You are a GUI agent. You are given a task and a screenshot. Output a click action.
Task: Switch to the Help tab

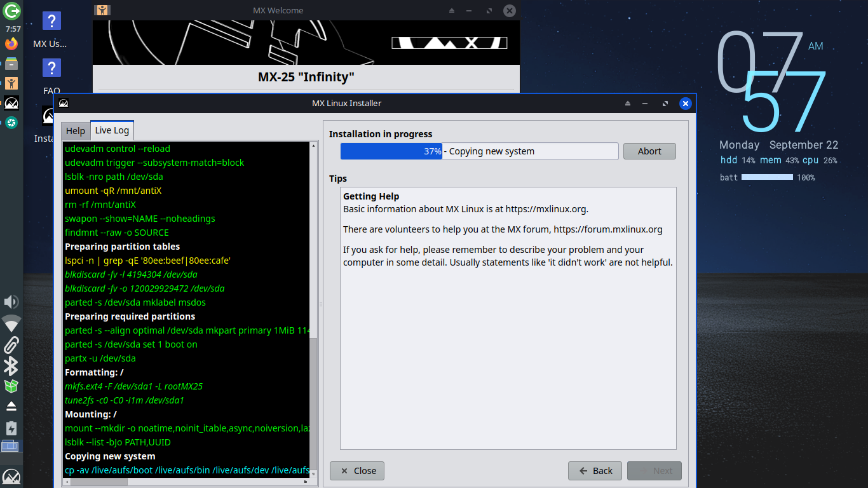[x=76, y=131]
